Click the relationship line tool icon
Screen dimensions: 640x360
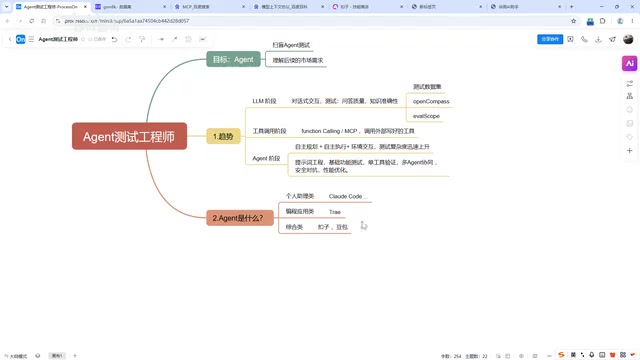click(175, 39)
